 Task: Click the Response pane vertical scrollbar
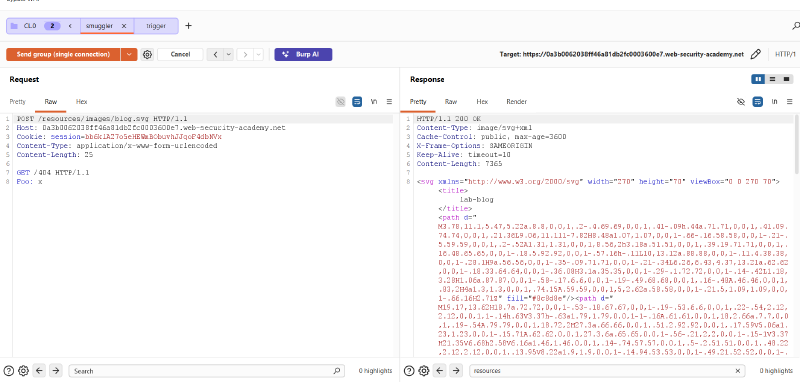click(797, 145)
